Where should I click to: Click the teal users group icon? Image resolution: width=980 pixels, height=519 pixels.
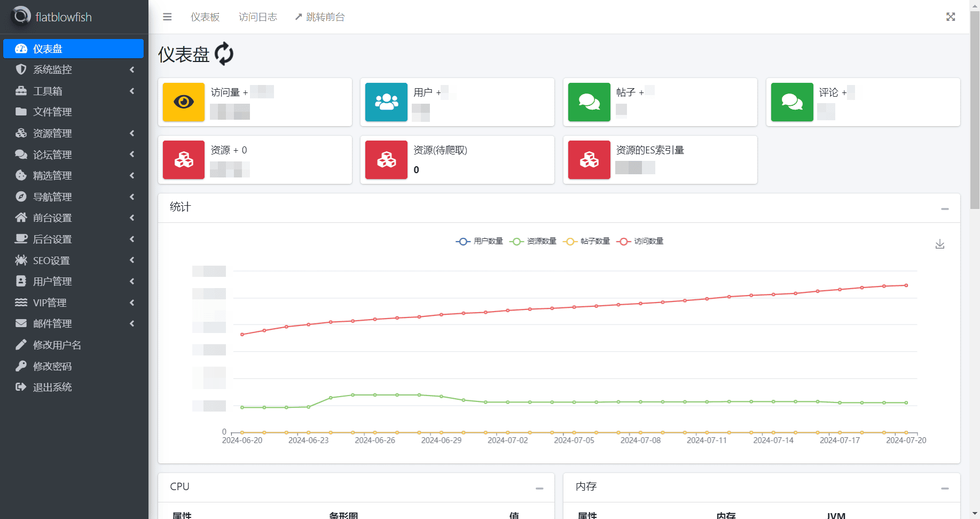click(386, 102)
